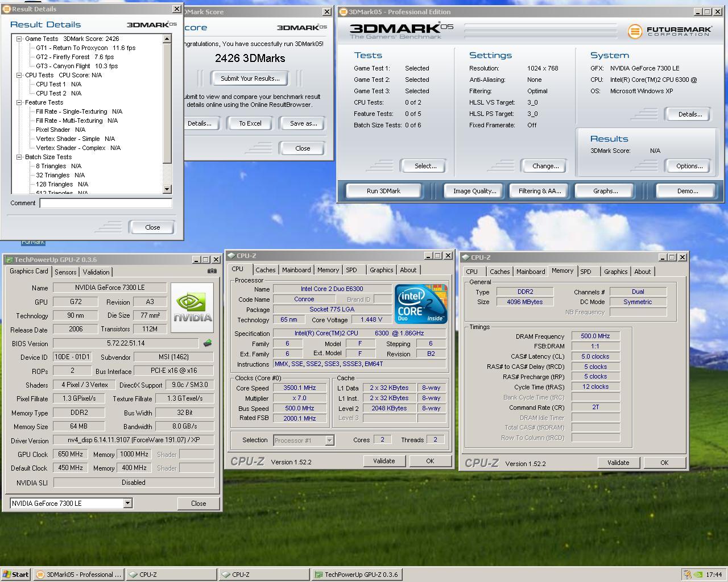Switch to TechPowerUp GPU-Z from the taskbar
The image size is (728, 582).
[356, 575]
